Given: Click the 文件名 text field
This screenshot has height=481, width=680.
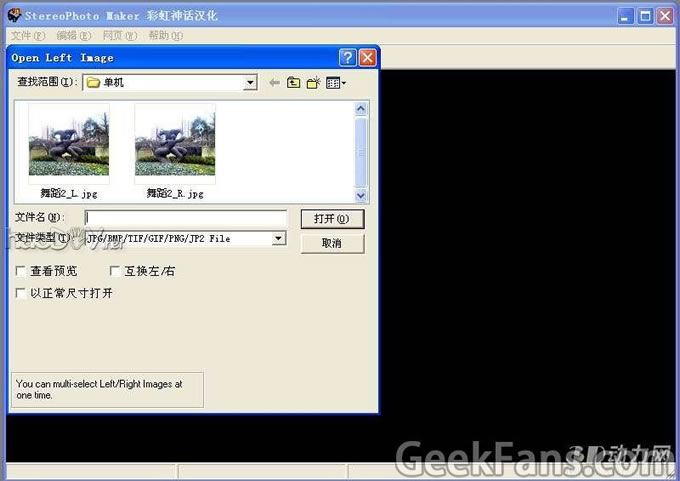Looking at the screenshot, I should click(186, 218).
